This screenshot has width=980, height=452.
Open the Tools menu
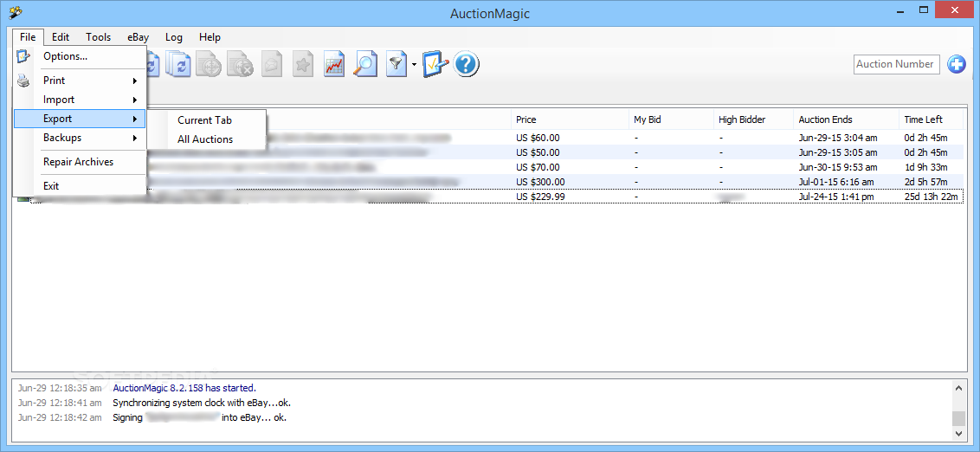point(98,37)
